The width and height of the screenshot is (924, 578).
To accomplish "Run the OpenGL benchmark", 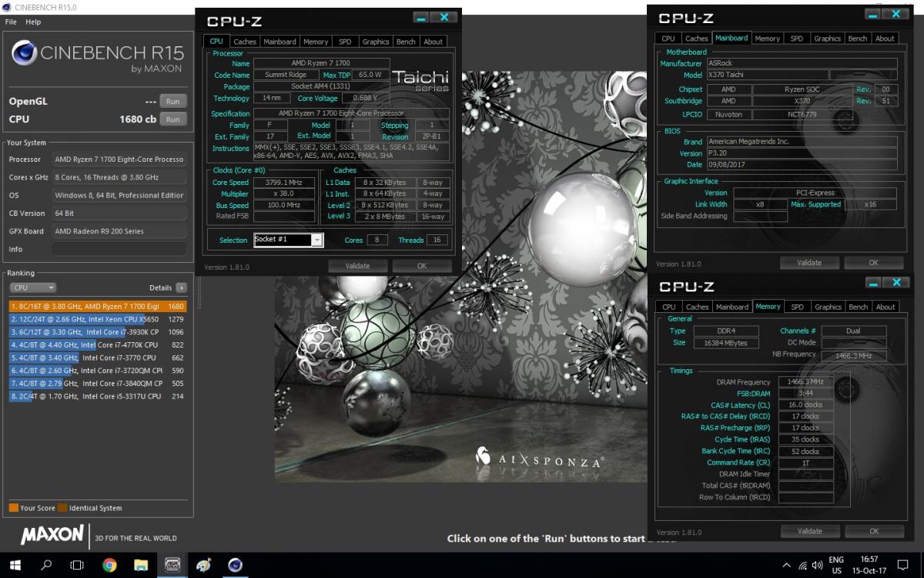I will click(172, 101).
